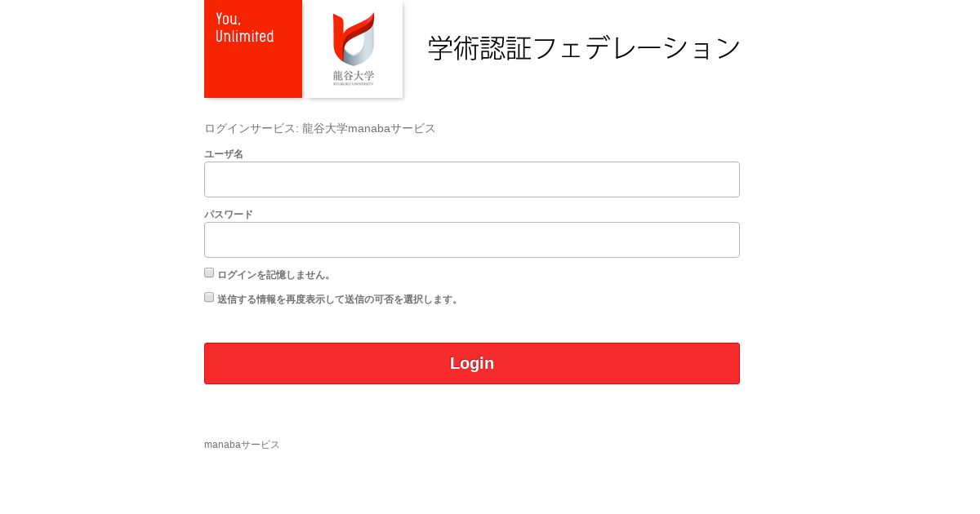The image size is (980, 514).
Task: Click the パスワード field label
Action: pyautogui.click(x=229, y=215)
